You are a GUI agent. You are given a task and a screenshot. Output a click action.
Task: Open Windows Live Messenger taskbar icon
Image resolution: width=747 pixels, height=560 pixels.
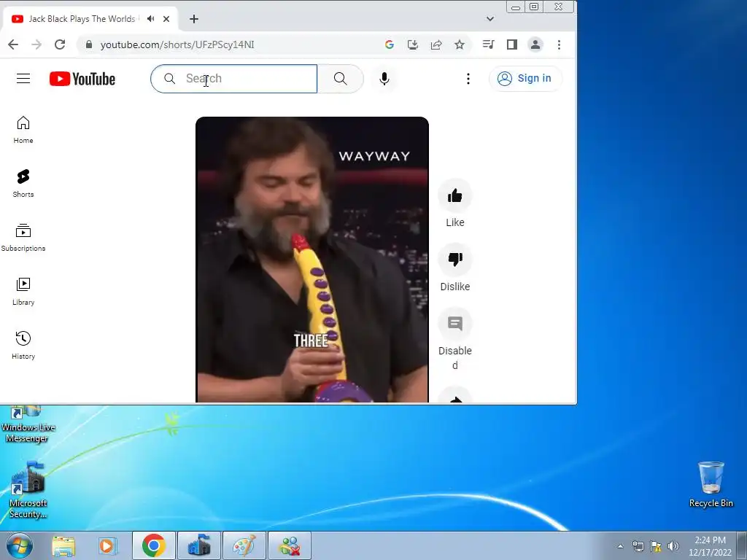pyautogui.click(x=290, y=545)
